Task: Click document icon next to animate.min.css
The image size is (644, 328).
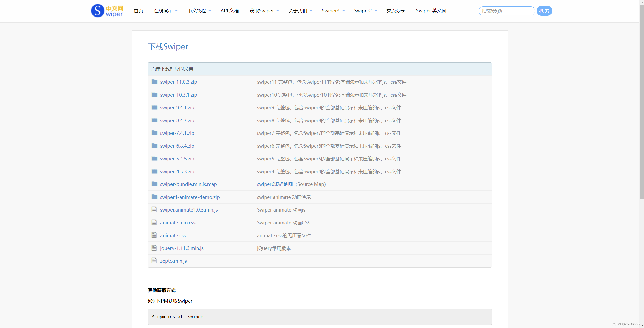Action: coord(154,222)
